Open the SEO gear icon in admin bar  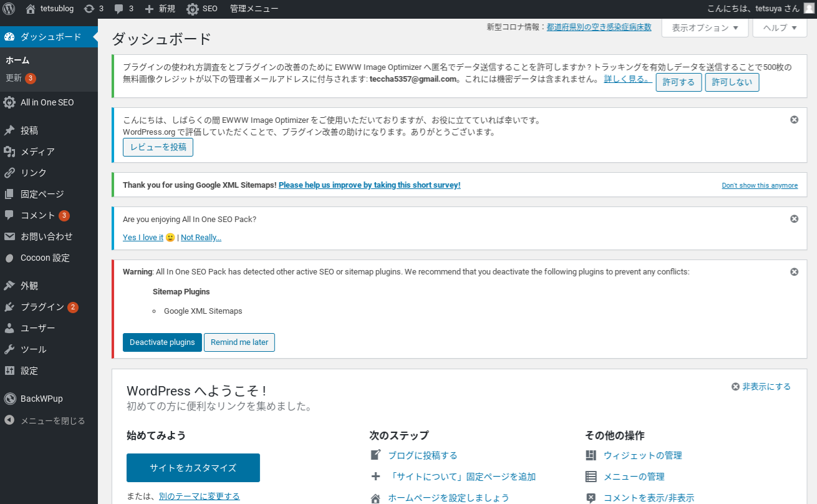[x=193, y=9]
